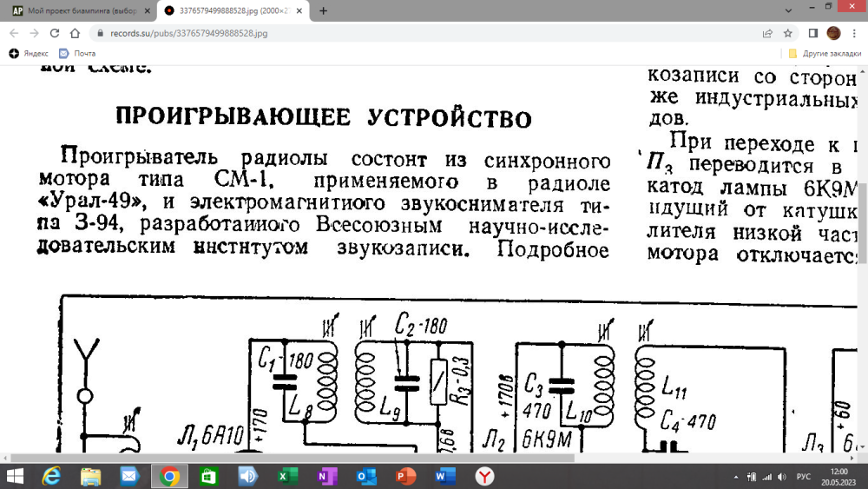Select the 3376579499888528.jpg browser tab

pos(233,10)
